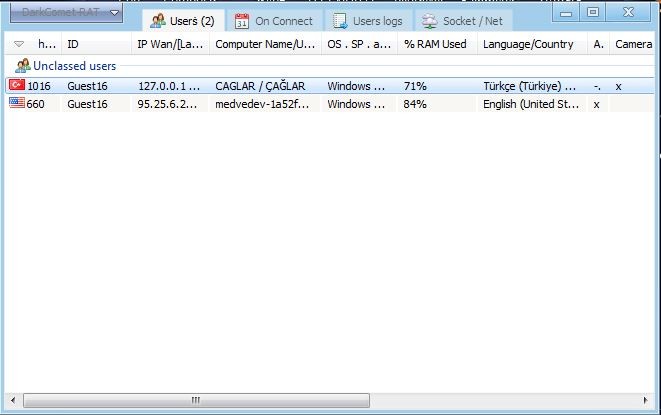Click the Türkçe (Türkiye) language cell
Screen dimensions: 661x415
[529, 86]
